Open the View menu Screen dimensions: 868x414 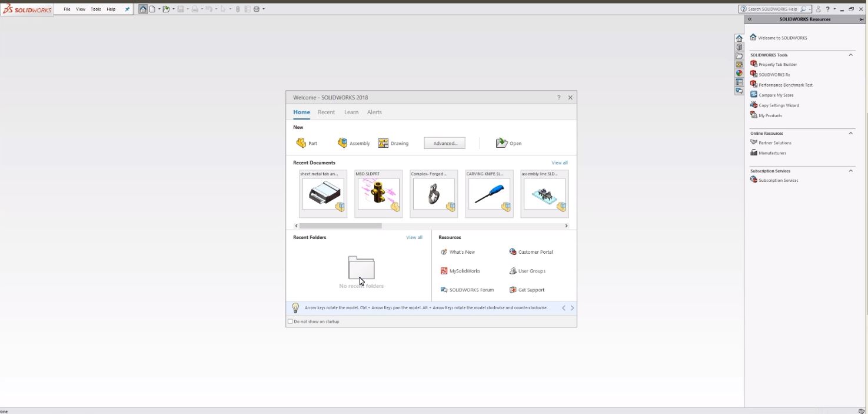click(x=81, y=9)
